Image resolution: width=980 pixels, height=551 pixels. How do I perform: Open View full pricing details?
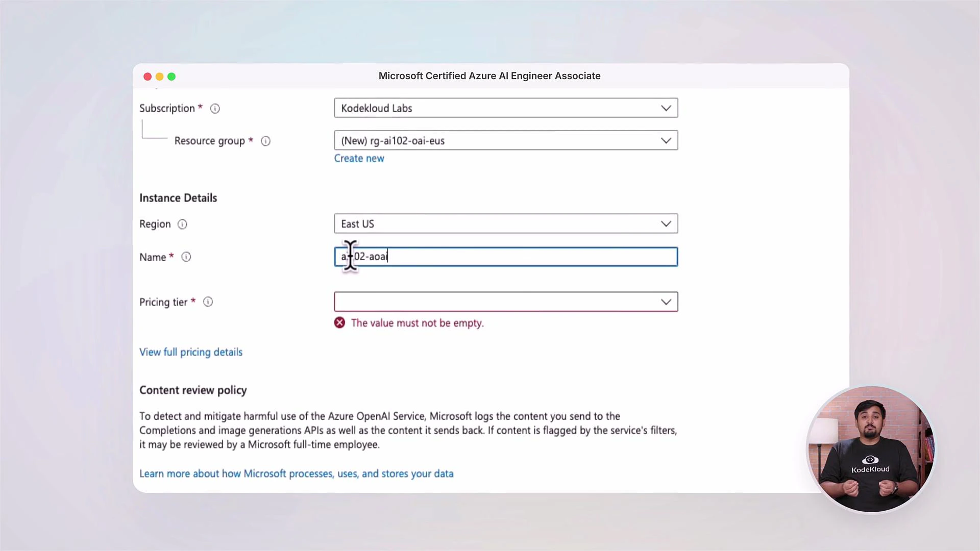[191, 352]
